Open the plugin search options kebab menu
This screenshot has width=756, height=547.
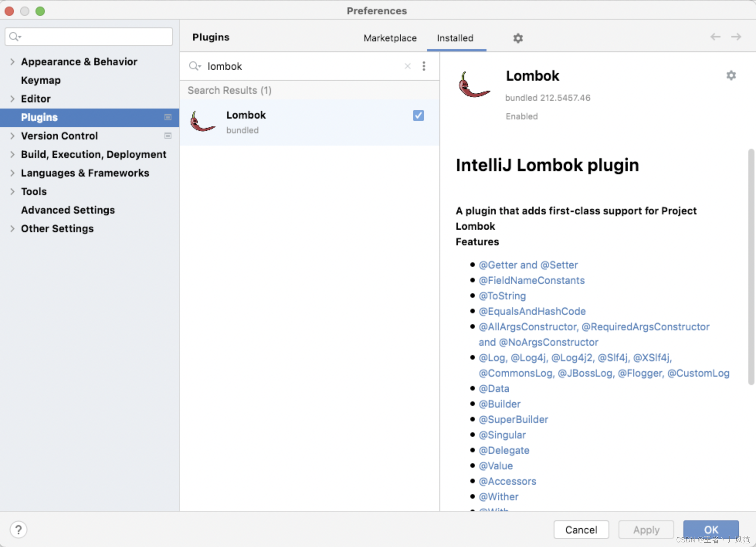click(x=424, y=66)
